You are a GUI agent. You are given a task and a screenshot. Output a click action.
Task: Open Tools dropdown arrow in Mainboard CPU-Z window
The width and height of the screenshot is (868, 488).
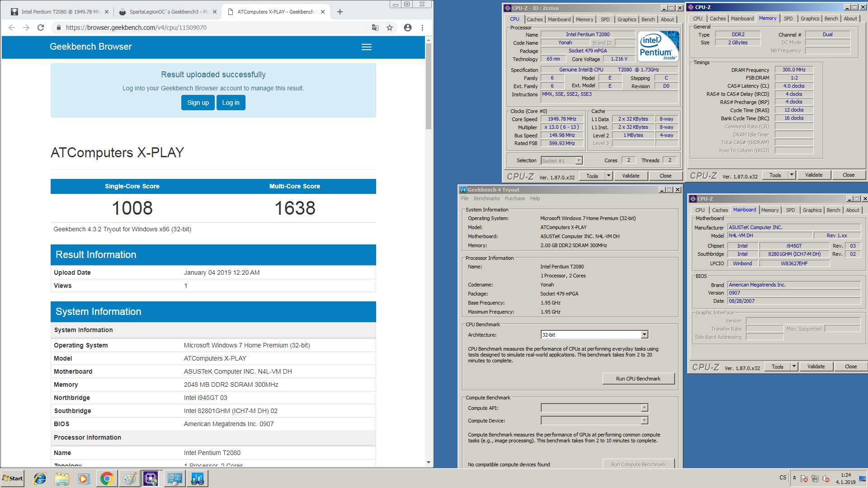tap(794, 366)
